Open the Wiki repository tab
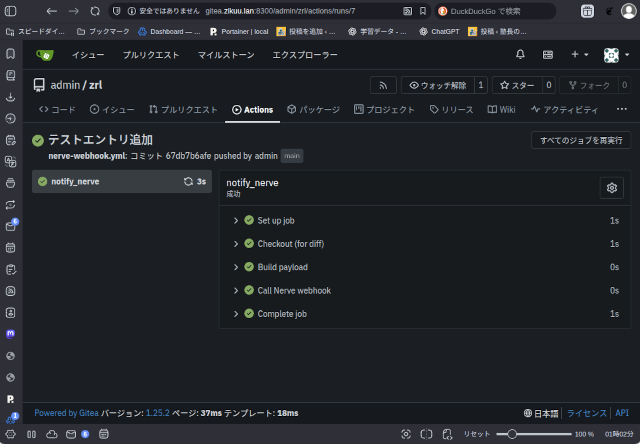The image size is (640, 444). [502, 109]
